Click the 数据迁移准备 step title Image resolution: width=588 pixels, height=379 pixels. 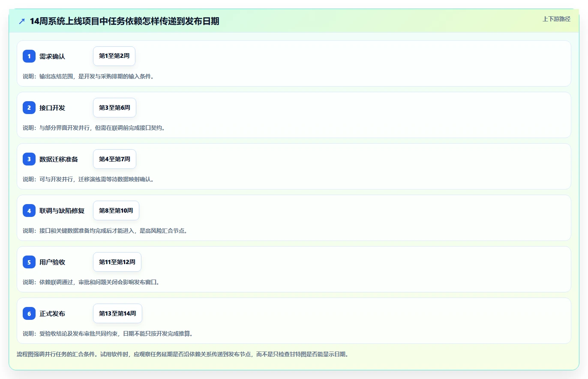59,159
